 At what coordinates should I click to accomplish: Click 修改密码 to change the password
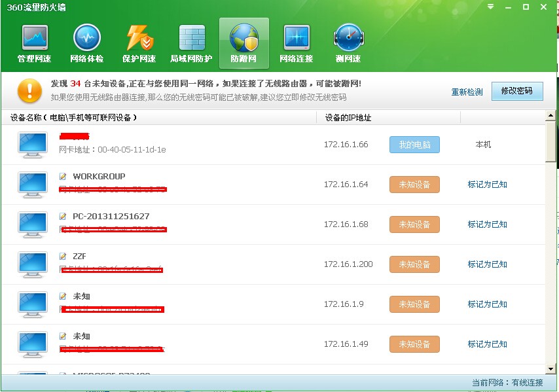coord(517,91)
